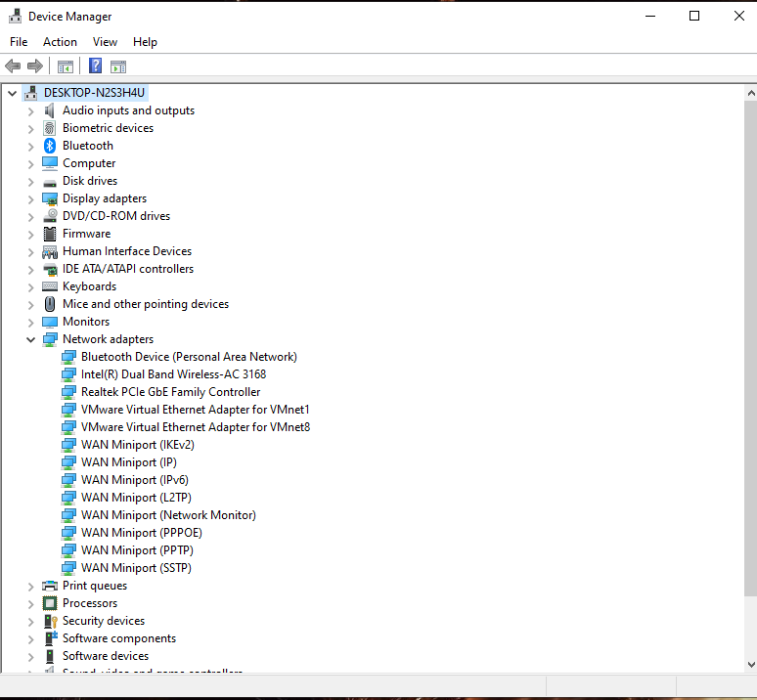This screenshot has height=700, width=757.
Task: Show/hide console tree toolbar icon
Action: 66,66
